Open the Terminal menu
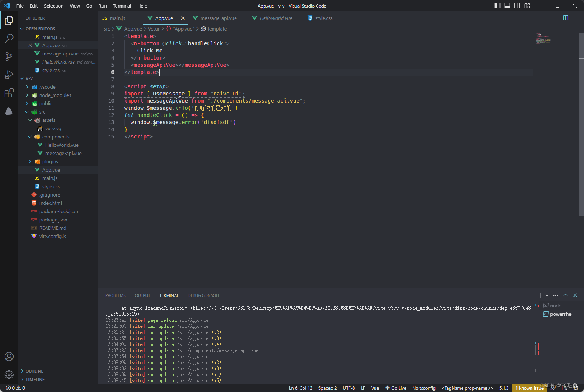Viewport: 584px width, 392px height. (x=122, y=6)
